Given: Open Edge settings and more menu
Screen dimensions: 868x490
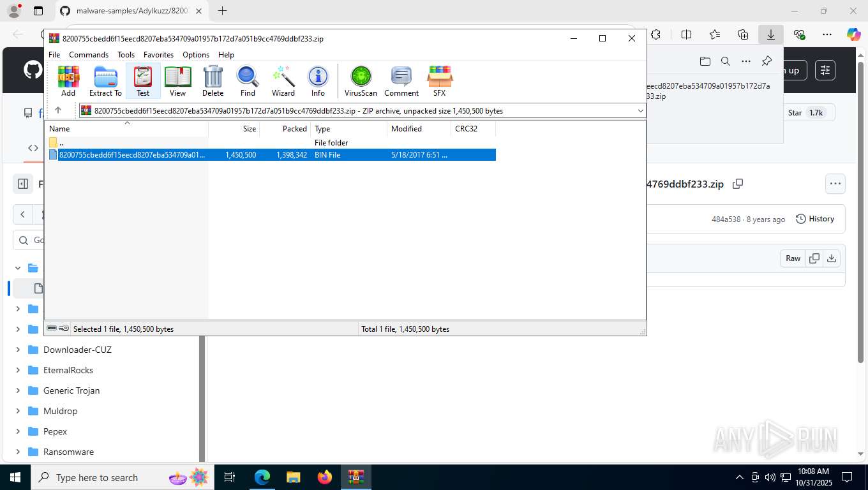Looking at the screenshot, I should point(827,34).
